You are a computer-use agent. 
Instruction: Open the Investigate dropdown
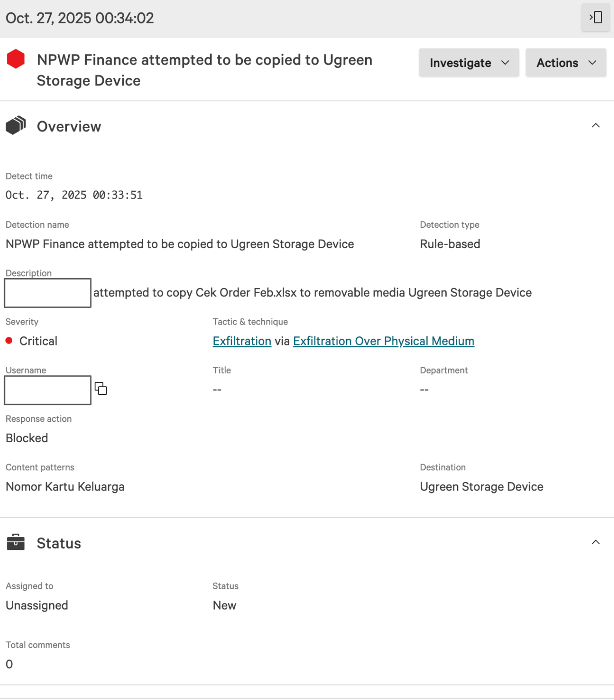[469, 62]
